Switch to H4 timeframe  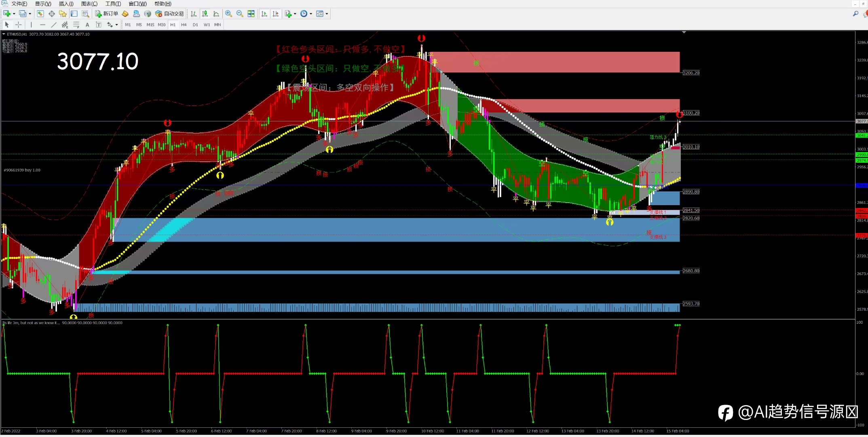pyautogui.click(x=184, y=25)
